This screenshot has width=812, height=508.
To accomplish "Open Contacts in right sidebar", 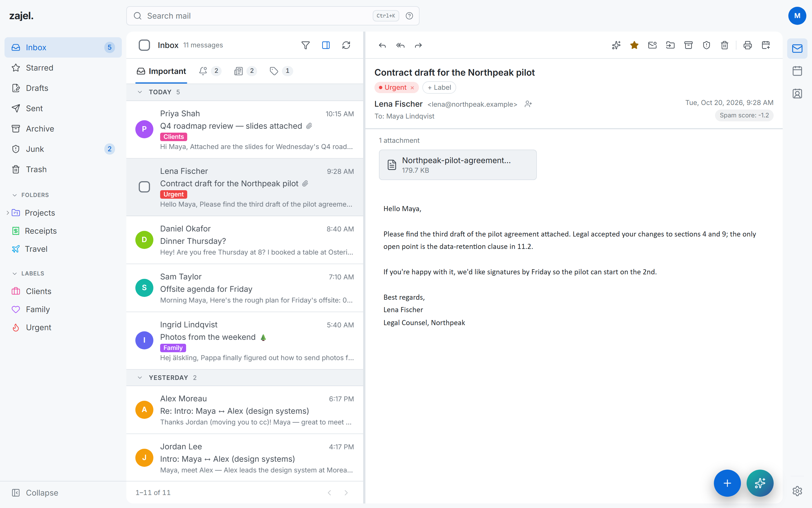I will [x=797, y=93].
